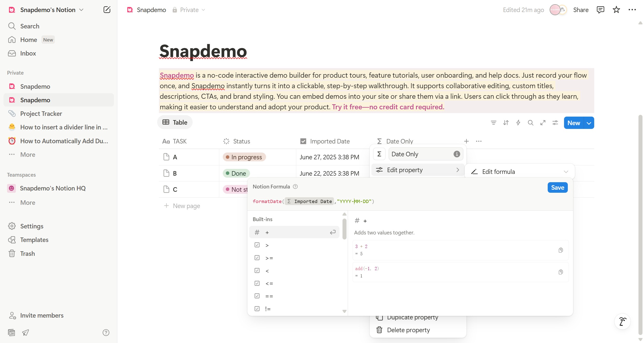Open the filter icon in table toolbar
Image resolution: width=644 pixels, height=343 pixels.
pyautogui.click(x=493, y=123)
